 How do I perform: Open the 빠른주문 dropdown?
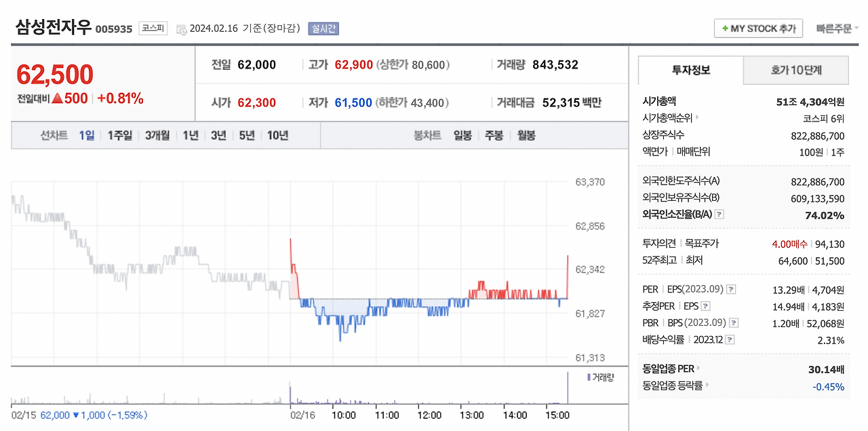coord(838,29)
